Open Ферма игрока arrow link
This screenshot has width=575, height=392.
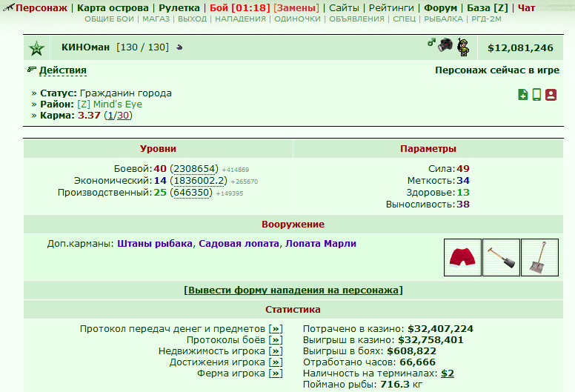point(276,373)
